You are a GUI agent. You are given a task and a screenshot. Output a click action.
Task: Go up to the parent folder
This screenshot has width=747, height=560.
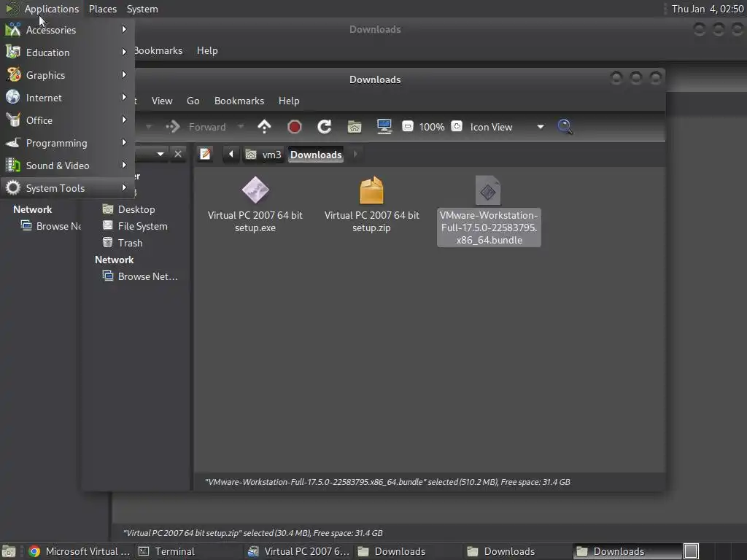(264, 127)
